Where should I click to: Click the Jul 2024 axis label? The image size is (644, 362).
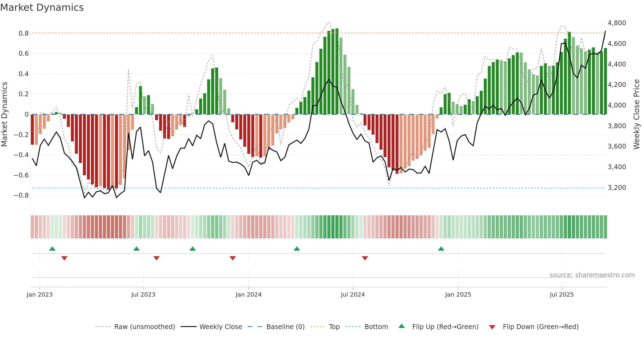click(x=353, y=294)
